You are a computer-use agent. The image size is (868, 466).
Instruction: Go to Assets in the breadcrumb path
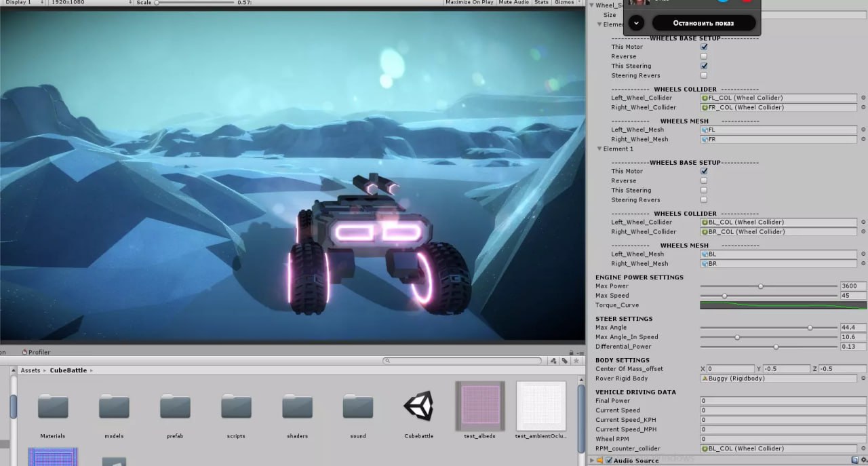click(x=31, y=370)
